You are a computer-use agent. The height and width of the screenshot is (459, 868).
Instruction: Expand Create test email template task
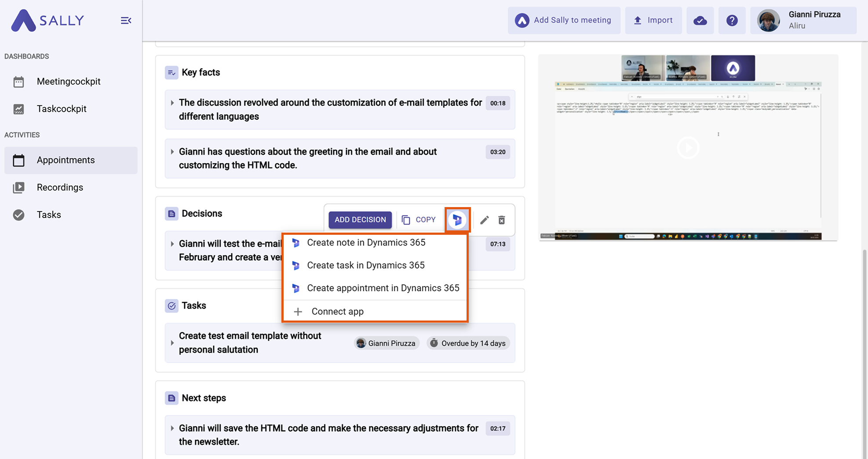coord(172,343)
